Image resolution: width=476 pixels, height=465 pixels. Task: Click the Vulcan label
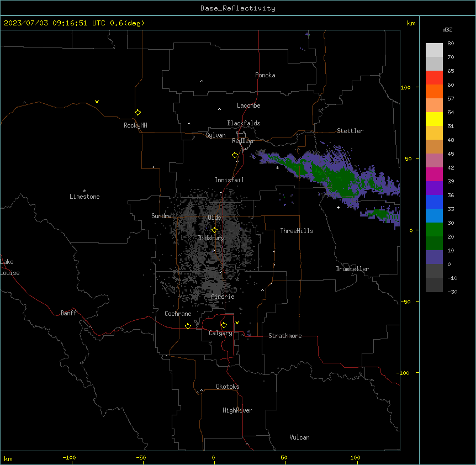click(300, 437)
